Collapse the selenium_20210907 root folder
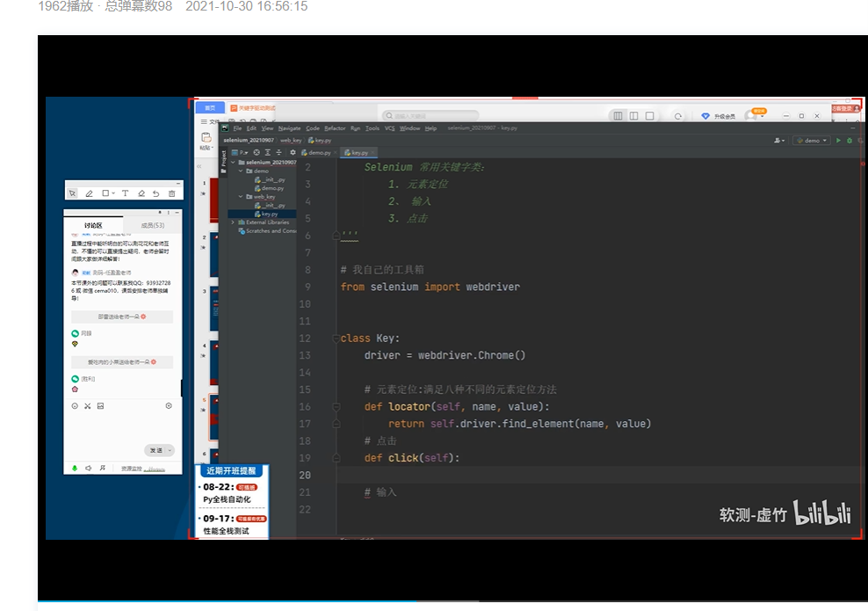This screenshot has width=868, height=611. [233, 163]
